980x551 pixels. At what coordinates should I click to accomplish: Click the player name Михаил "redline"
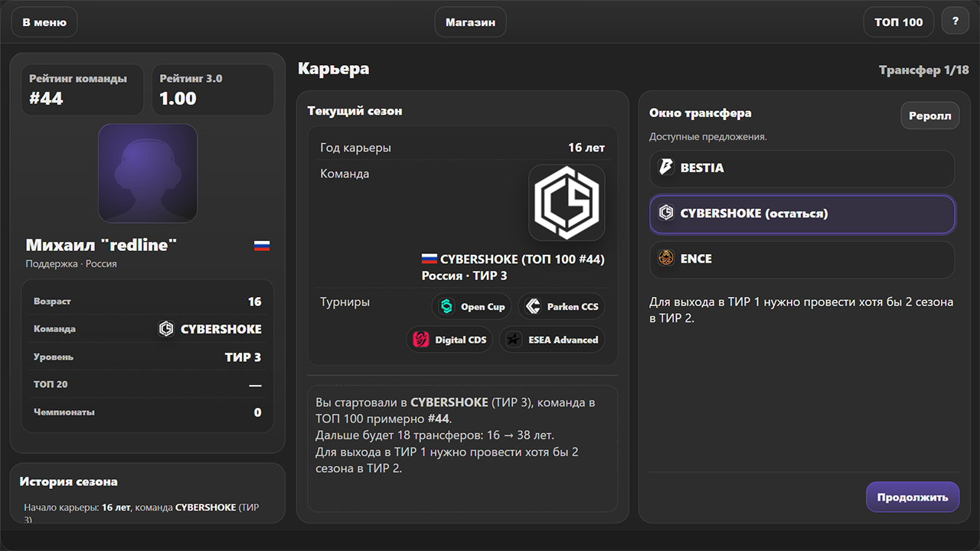click(101, 245)
